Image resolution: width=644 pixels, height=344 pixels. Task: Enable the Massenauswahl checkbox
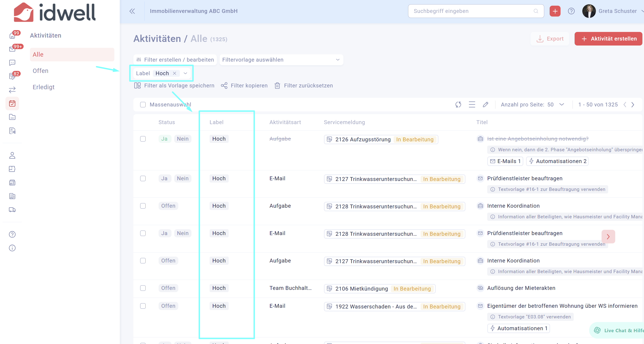(x=143, y=105)
